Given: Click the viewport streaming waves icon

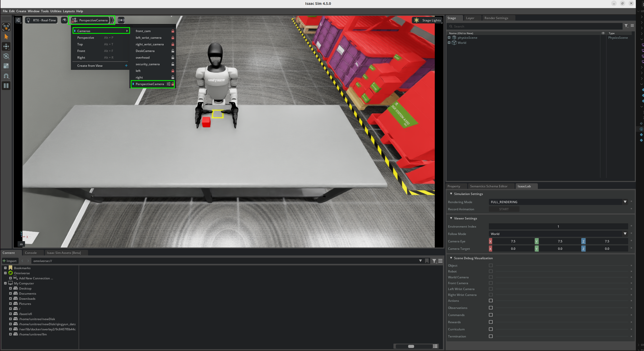Looking at the screenshot, I should [121, 20].
